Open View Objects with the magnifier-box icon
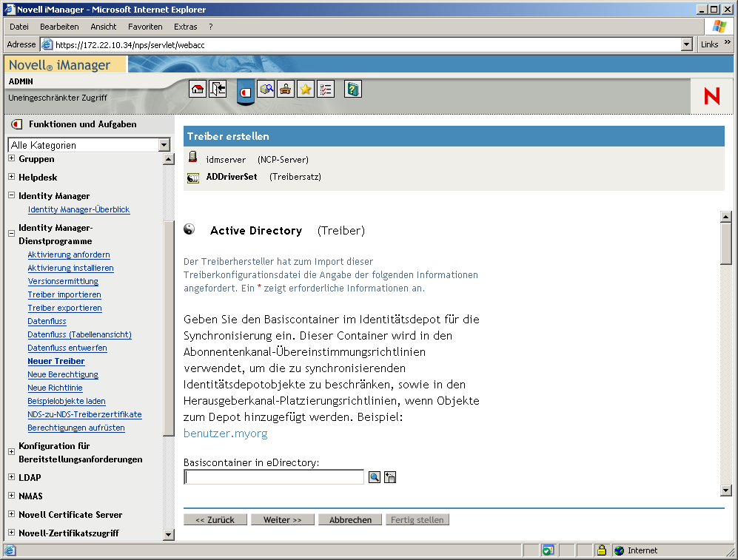 click(x=265, y=88)
